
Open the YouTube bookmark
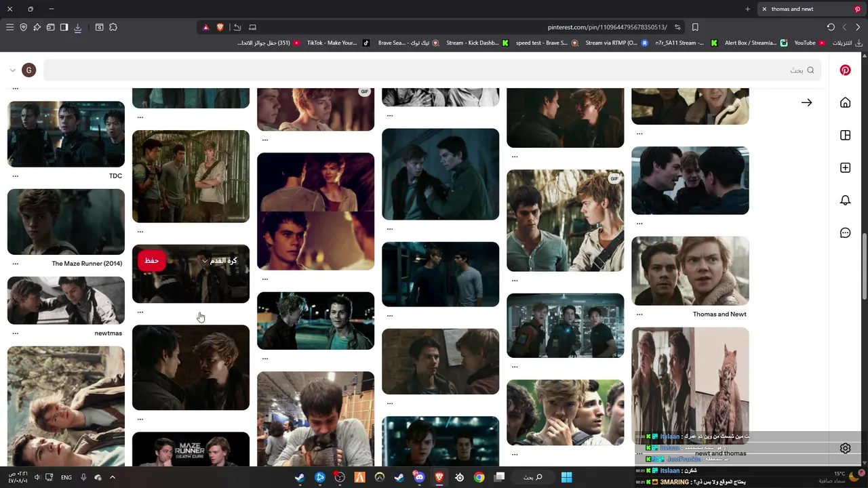click(x=810, y=43)
